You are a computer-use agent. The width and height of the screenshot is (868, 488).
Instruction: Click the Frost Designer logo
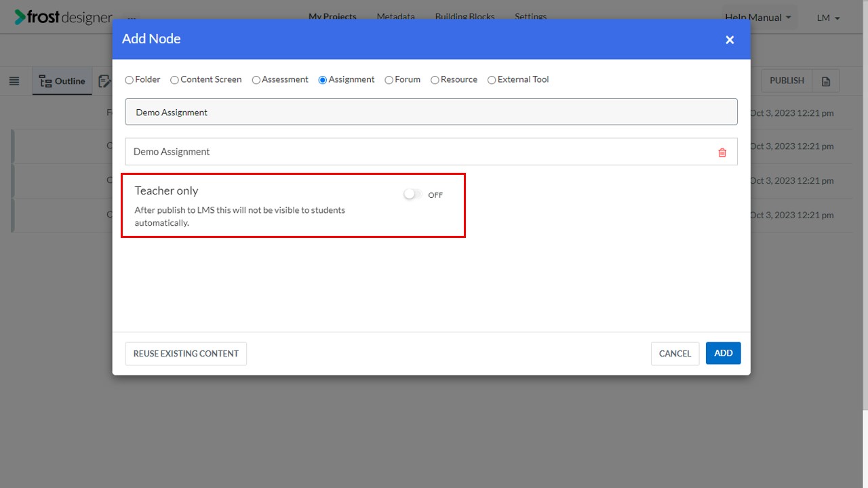click(63, 17)
